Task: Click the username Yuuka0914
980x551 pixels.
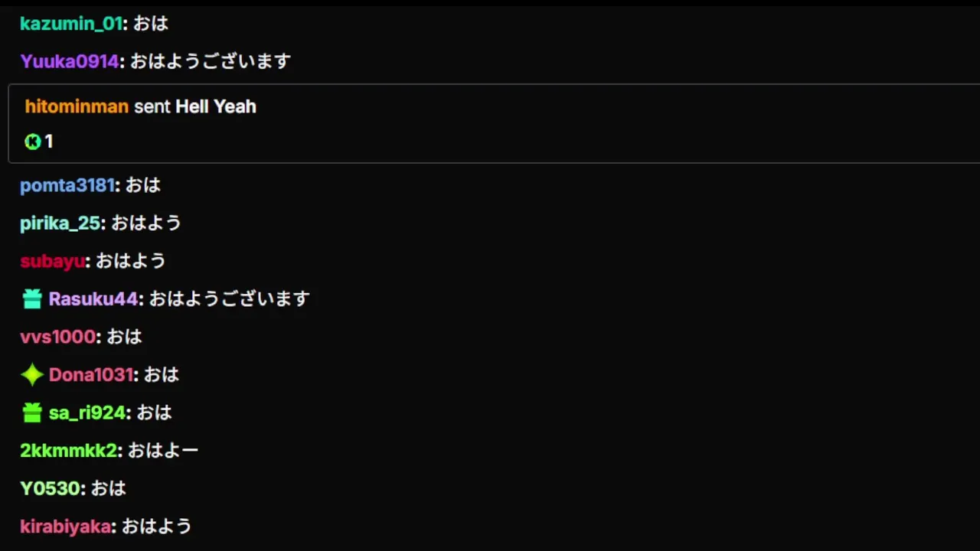Action: click(x=70, y=61)
